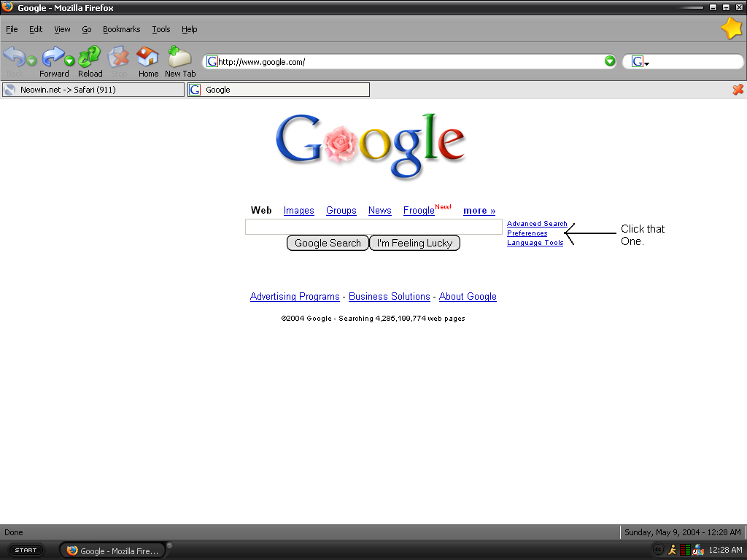Click the red-green meter tray icon
Viewport: 747px width, 560px height.
(685, 550)
